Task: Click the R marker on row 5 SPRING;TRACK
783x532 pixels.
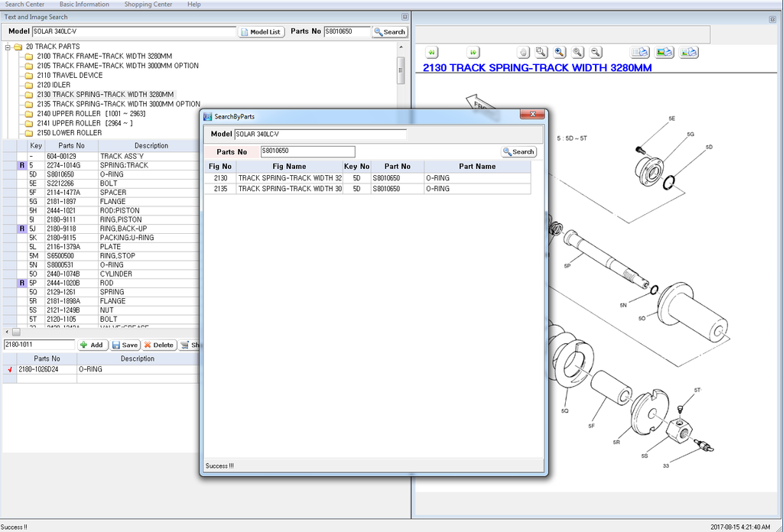Action: (x=21, y=165)
